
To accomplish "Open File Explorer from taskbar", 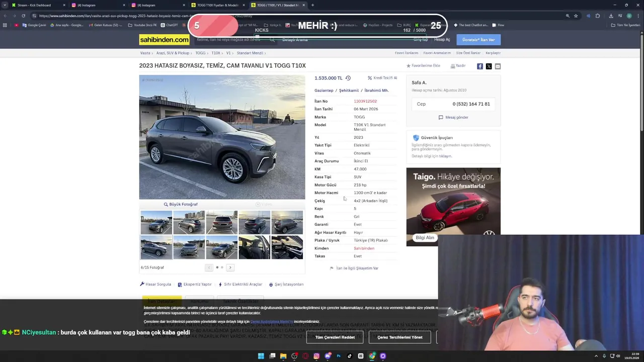I will (283, 356).
